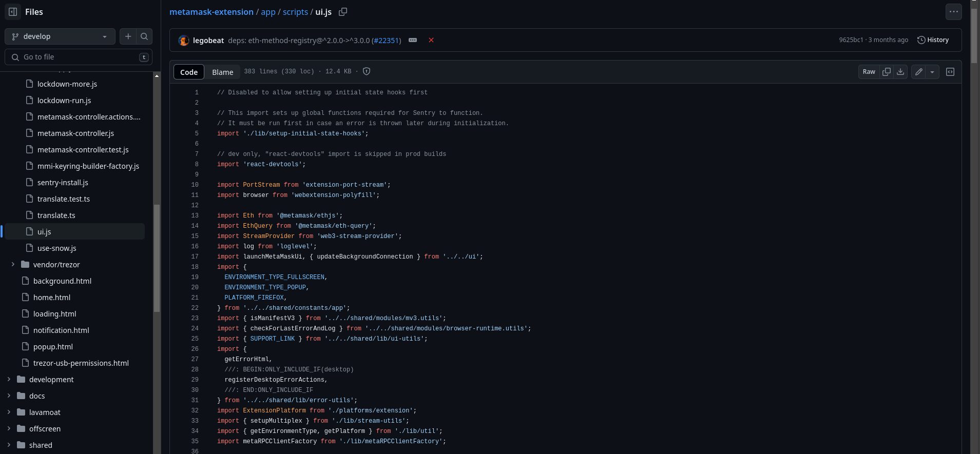The width and height of the screenshot is (980, 454).
Task: Open mmi-keyring-builder-factory.js file
Action: 88,166
